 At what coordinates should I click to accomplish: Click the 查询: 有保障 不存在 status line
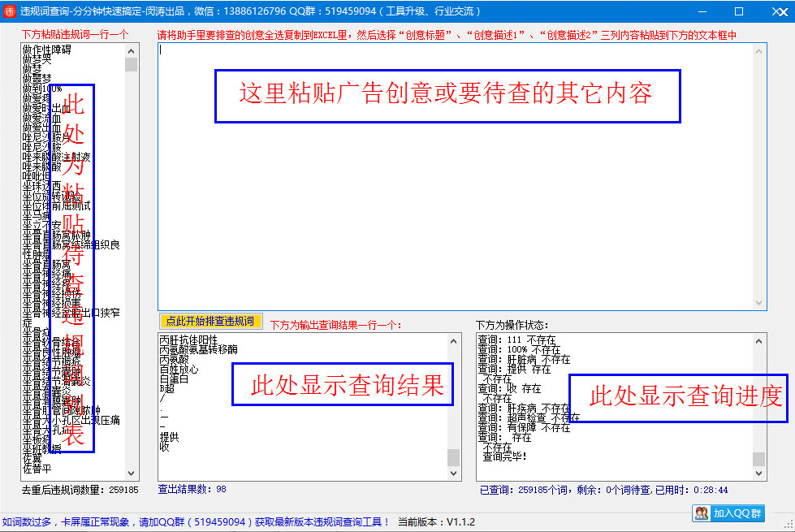click(x=524, y=427)
